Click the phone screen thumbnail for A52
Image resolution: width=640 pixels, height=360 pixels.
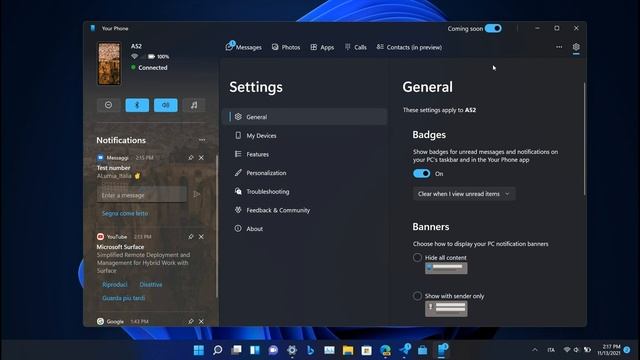click(x=109, y=64)
